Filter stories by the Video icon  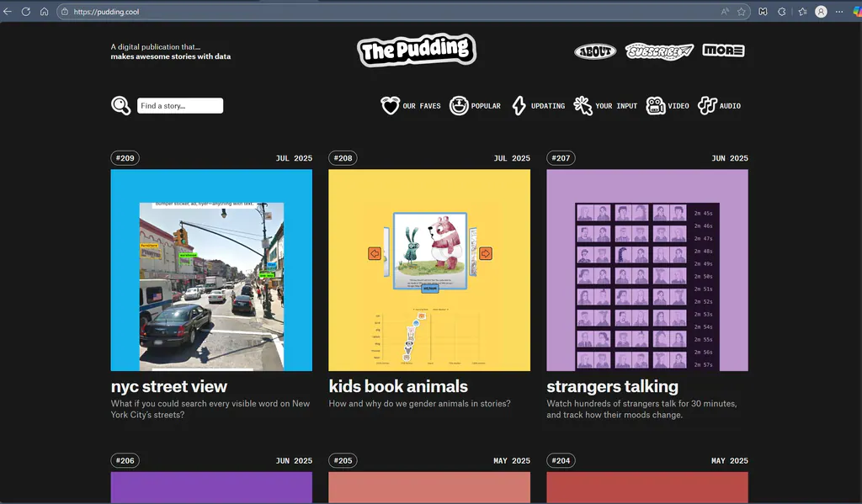(x=656, y=106)
